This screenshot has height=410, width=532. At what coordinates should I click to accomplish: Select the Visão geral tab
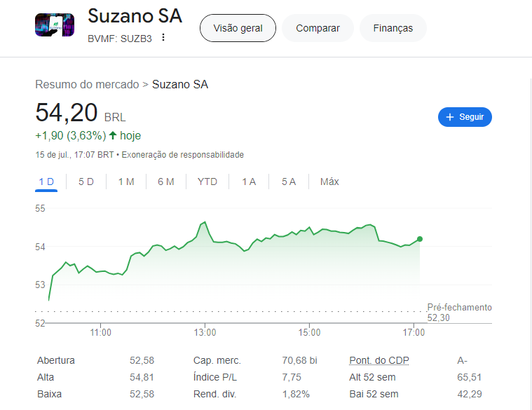238,28
